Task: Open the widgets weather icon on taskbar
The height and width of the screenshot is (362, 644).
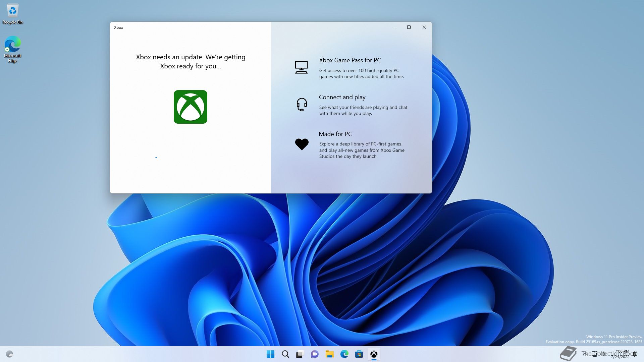Action: pos(9,354)
